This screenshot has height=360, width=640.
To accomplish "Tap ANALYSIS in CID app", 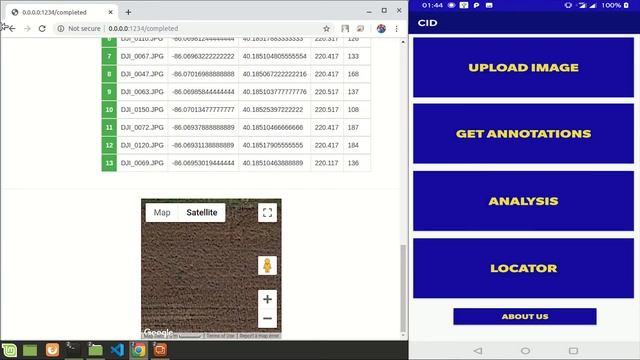I will point(523,201).
